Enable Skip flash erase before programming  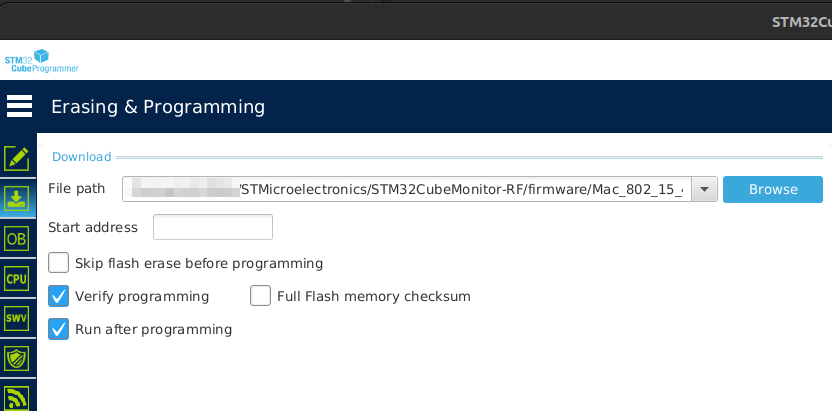click(x=59, y=263)
